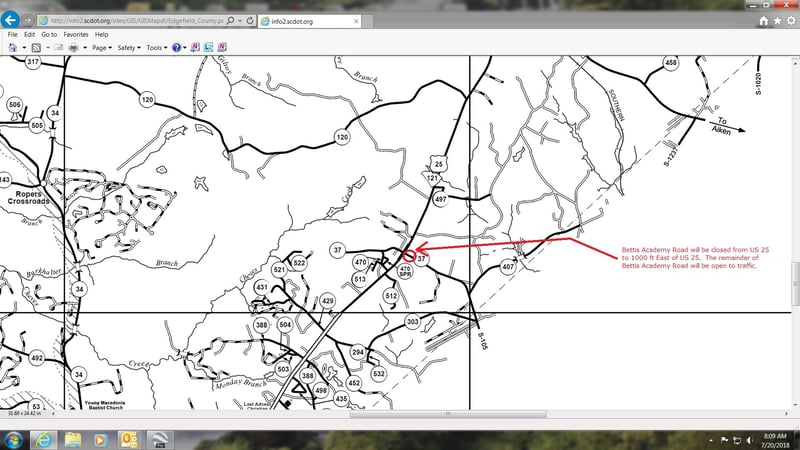This screenshot has height=450, width=800.
Task: Open the Page dropdown menu
Action: click(102, 47)
